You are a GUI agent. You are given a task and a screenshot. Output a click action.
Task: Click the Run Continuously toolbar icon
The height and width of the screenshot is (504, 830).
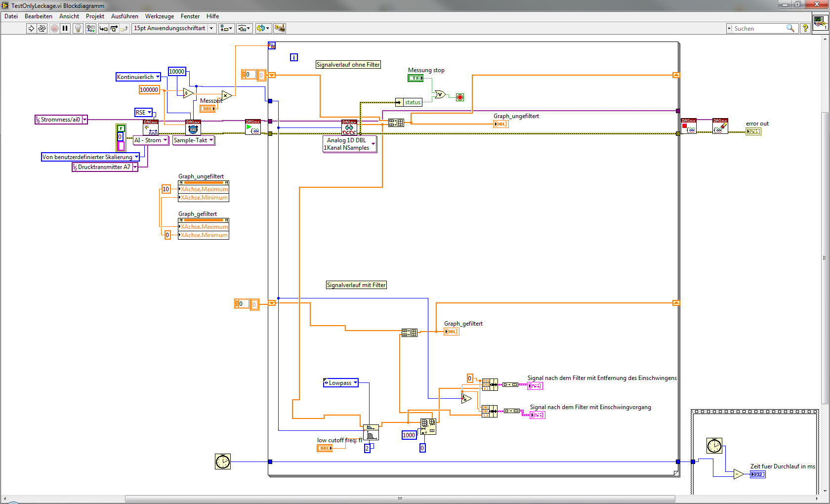42,29
